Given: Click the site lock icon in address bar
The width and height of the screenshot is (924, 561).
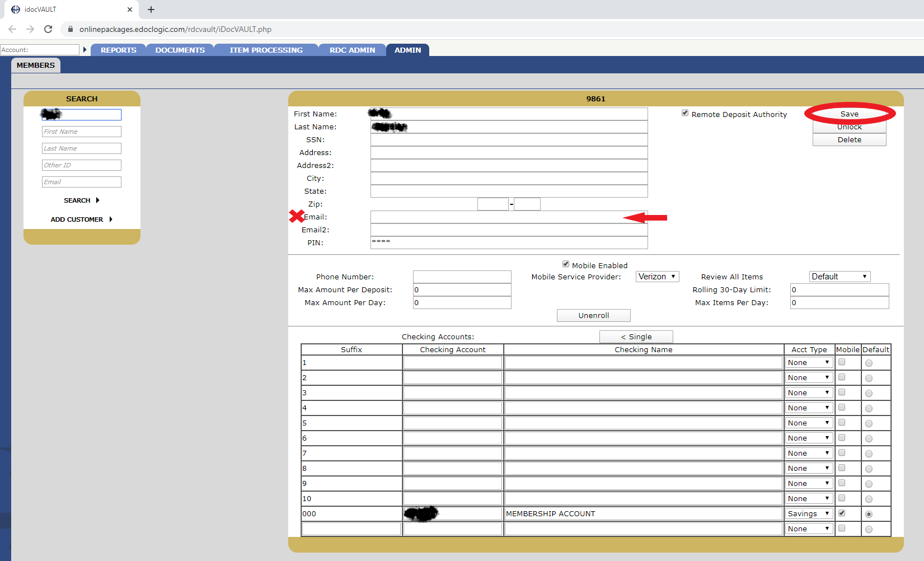Looking at the screenshot, I should point(71,29).
